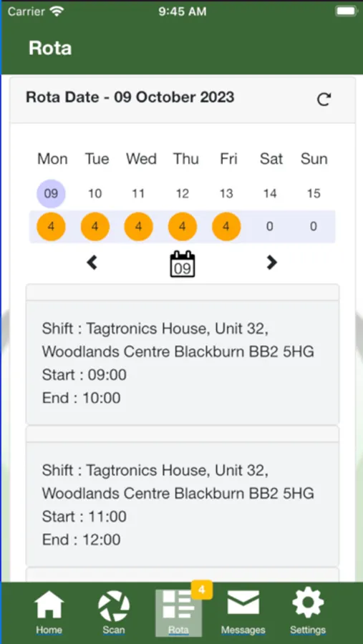Open the calendar date picker icon
The height and width of the screenshot is (644, 363).
183,263
